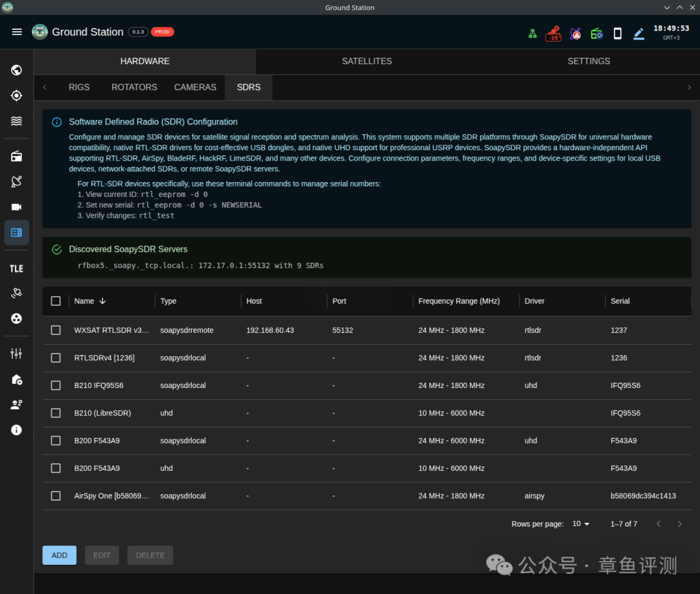Click the EDIT button

pos(102,555)
